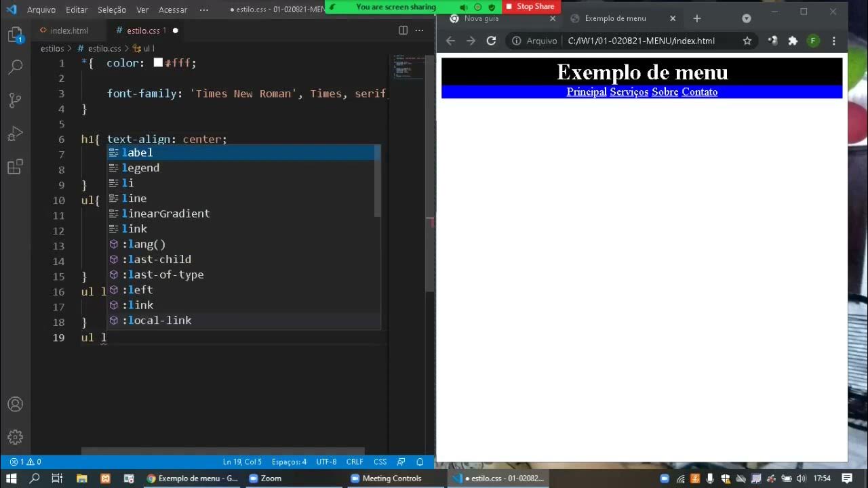Open the Arquivo menu
The height and width of the screenshot is (488, 868).
[41, 9]
